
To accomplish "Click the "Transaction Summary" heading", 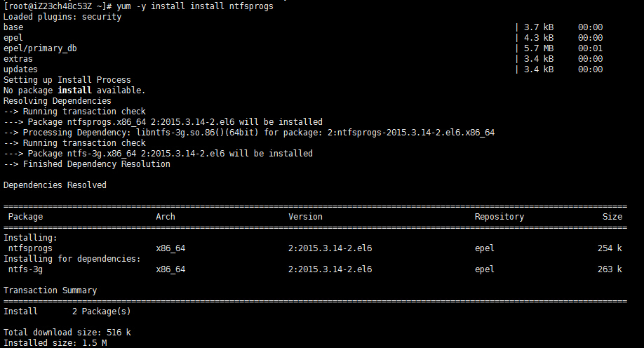I will pyautogui.click(x=51, y=290).
